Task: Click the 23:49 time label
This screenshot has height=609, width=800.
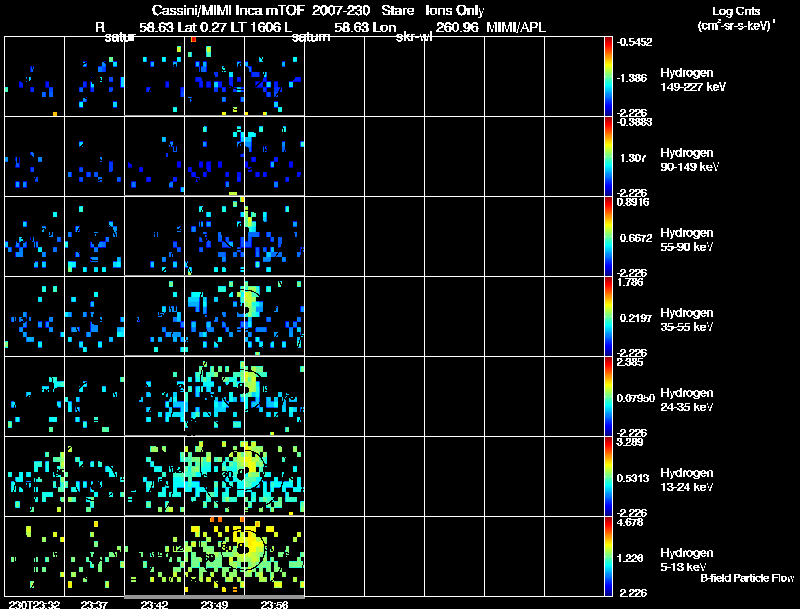Action: point(214,605)
